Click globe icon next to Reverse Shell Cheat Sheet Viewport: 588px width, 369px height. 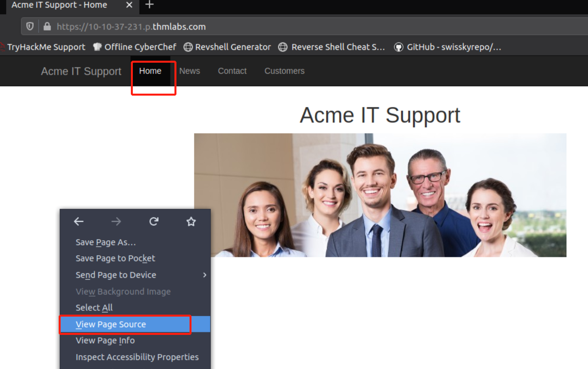point(283,47)
